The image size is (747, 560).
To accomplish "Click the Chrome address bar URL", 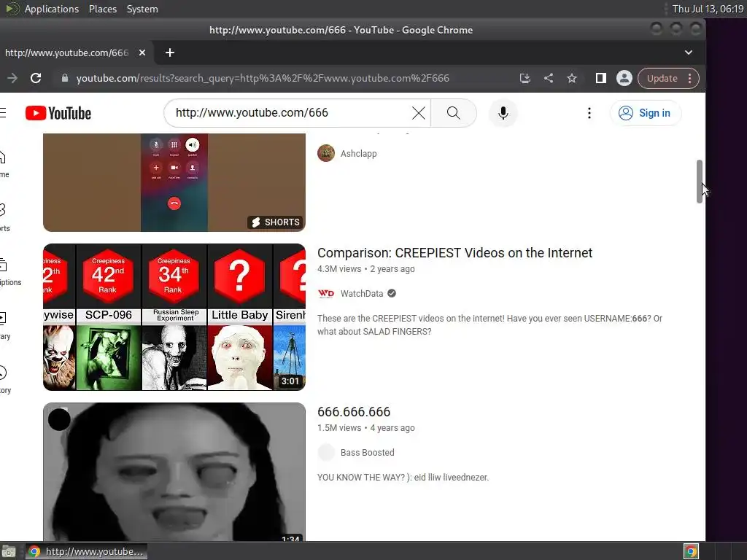I will click(x=263, y=78).
